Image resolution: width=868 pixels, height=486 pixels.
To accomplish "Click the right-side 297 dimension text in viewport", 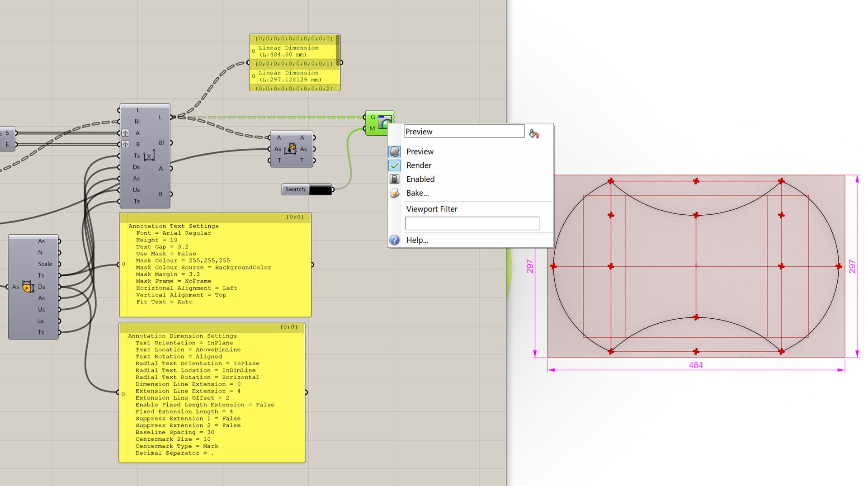I will click(852, 266).
